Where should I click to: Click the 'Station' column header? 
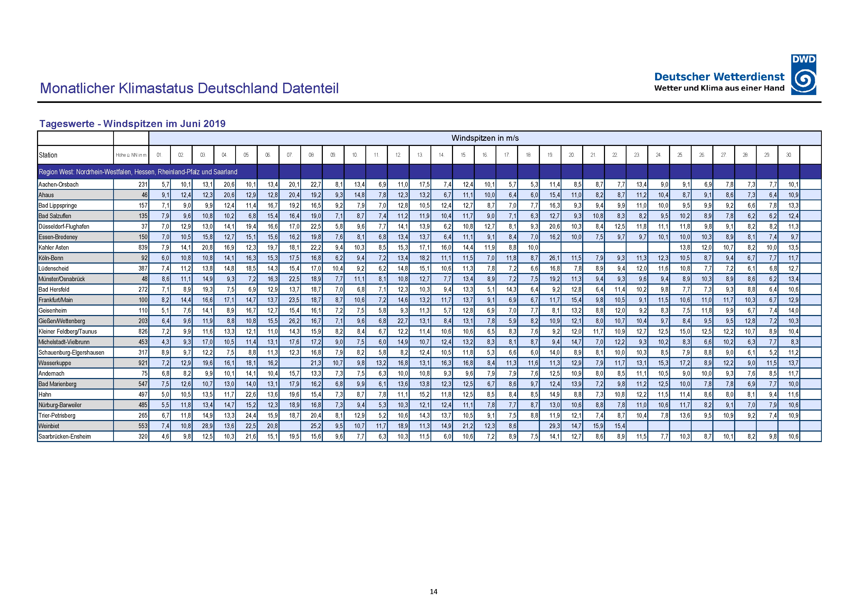[x=48, y=155]
